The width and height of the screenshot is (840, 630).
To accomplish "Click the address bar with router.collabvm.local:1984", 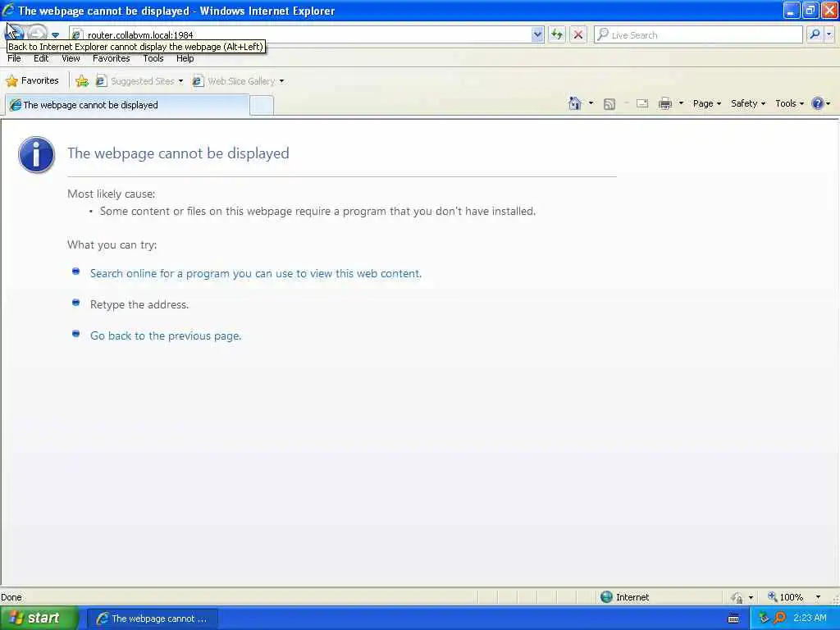I will click(x=308, y=34).
